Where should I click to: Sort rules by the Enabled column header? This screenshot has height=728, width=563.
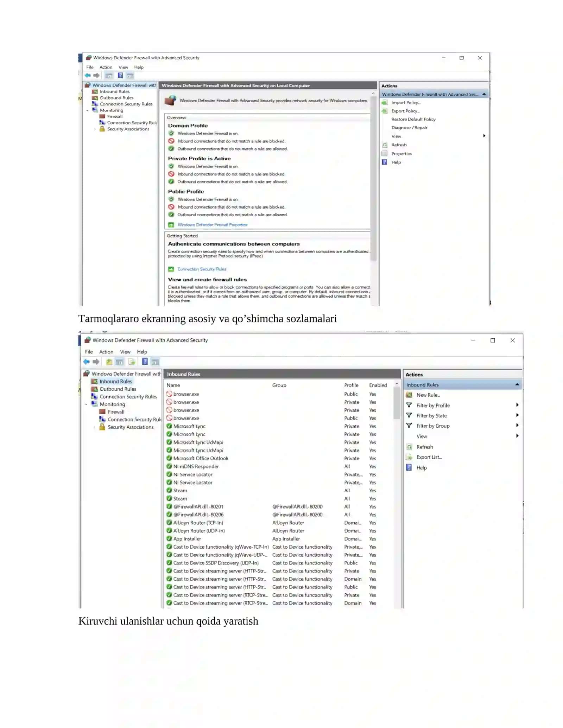pos(378,385)
